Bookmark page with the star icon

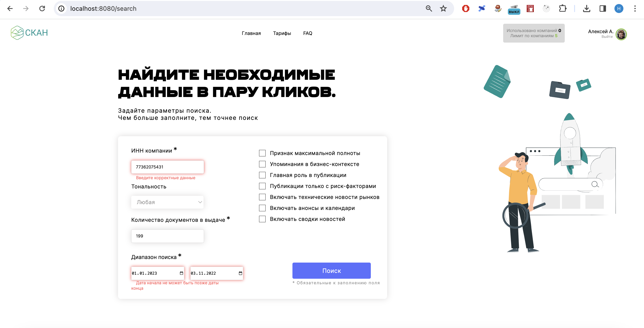pyautogui.click(x=443, y=9)
